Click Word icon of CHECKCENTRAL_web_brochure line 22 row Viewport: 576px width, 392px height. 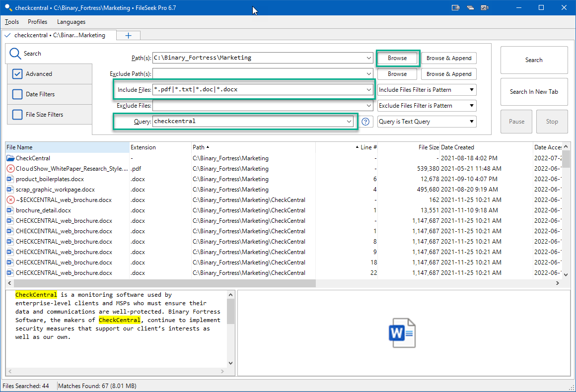(x=10, y=273)
